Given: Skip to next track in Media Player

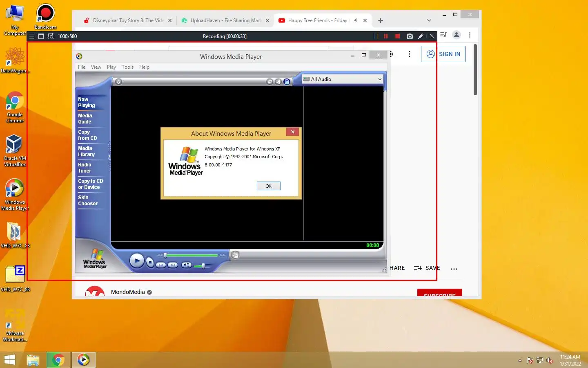Looking at the screenshot, I should [173, 265].
